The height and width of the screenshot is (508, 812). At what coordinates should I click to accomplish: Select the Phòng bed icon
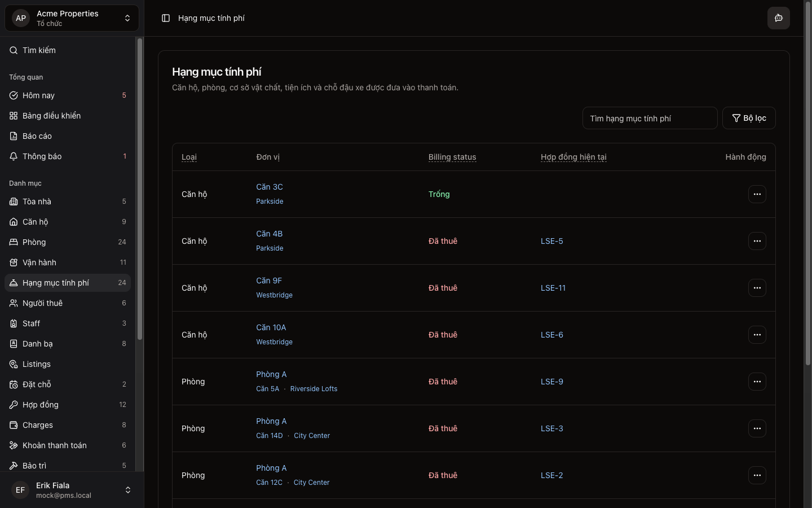14,242
